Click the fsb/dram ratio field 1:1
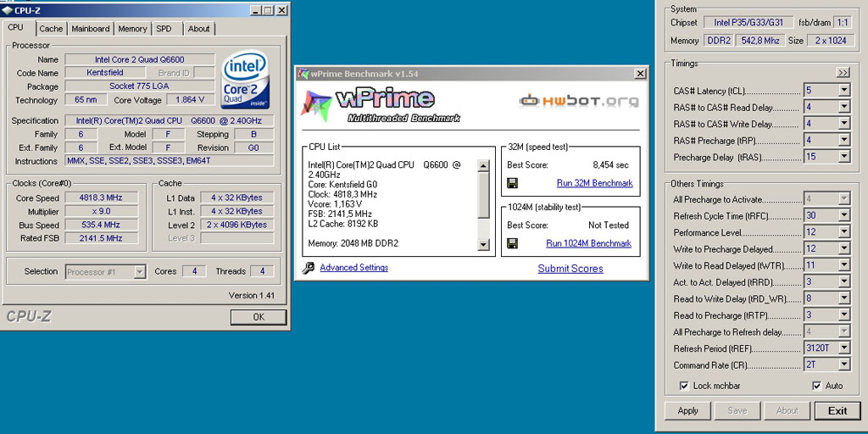The image size is (868, 434). click(x=843, y=23)
